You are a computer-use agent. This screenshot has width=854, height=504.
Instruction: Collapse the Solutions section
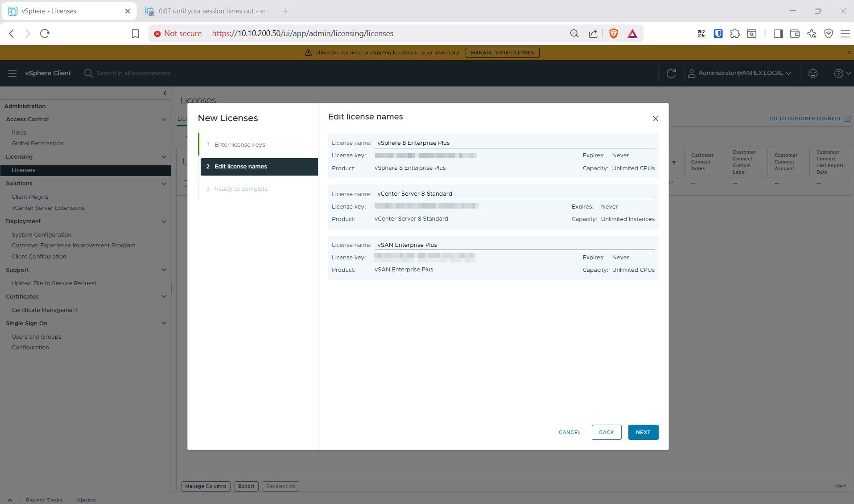164,184
